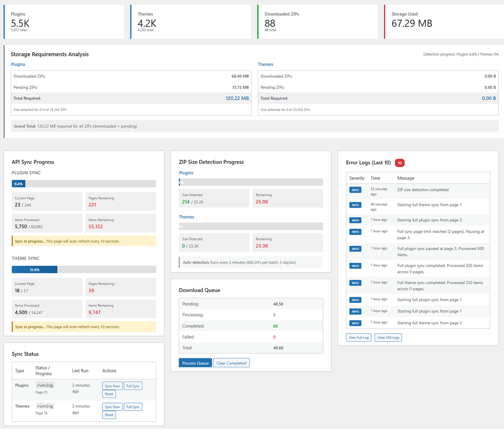Screen dimensions: 504x429
Task: Select the Downloaded ZIPs 88 stat card
Action: [x=318, y=22]
